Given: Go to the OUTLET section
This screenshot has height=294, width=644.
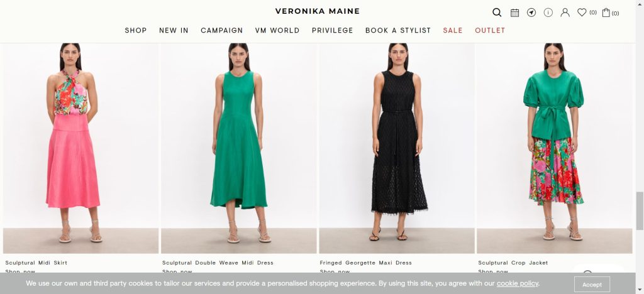Looking at the screenshot, I should (490, 30).
